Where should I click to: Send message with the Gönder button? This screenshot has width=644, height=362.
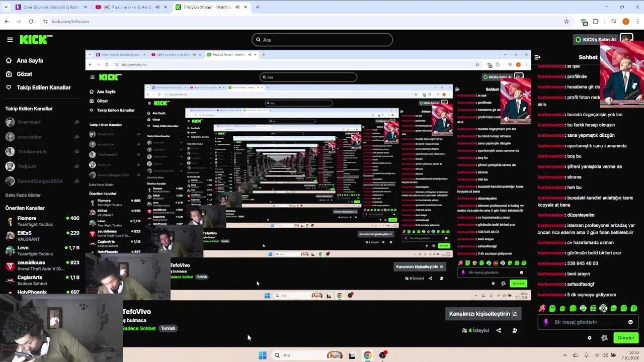626,338
